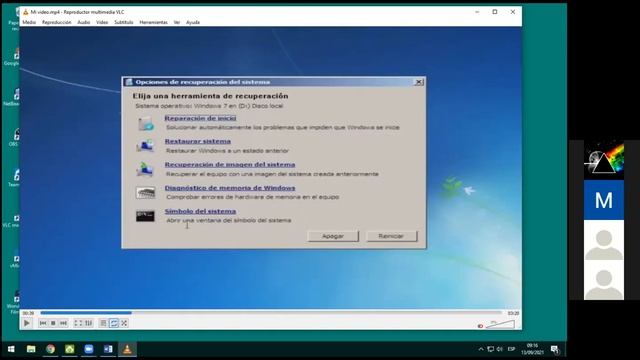This screenshot has height=360, width=640.
Task: Click the startup repair icon
Action: (145, 123)
